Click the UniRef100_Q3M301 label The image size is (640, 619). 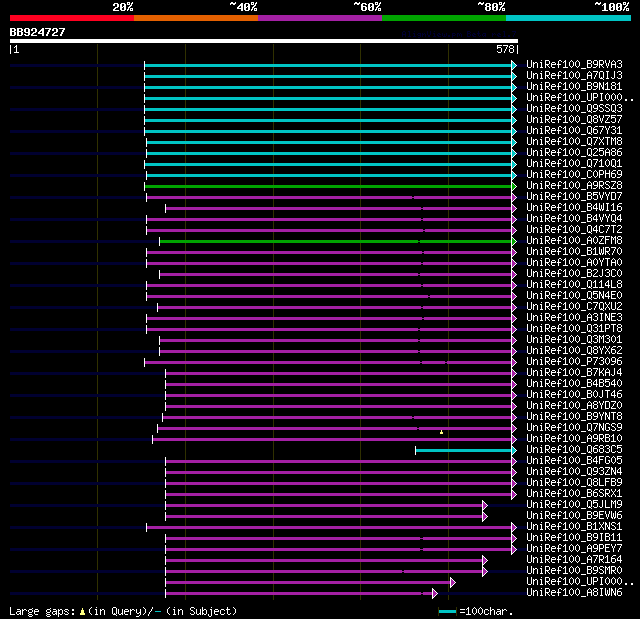(574, 340)
